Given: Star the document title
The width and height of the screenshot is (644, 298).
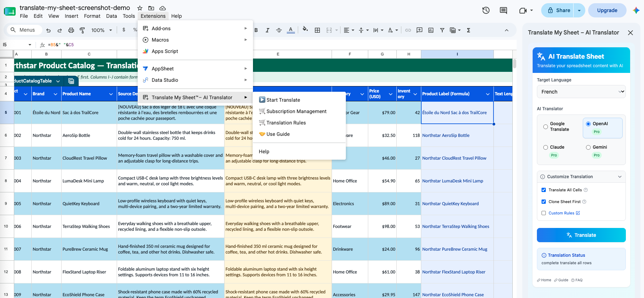Looking at the screenshot, I should click(140, 8).
